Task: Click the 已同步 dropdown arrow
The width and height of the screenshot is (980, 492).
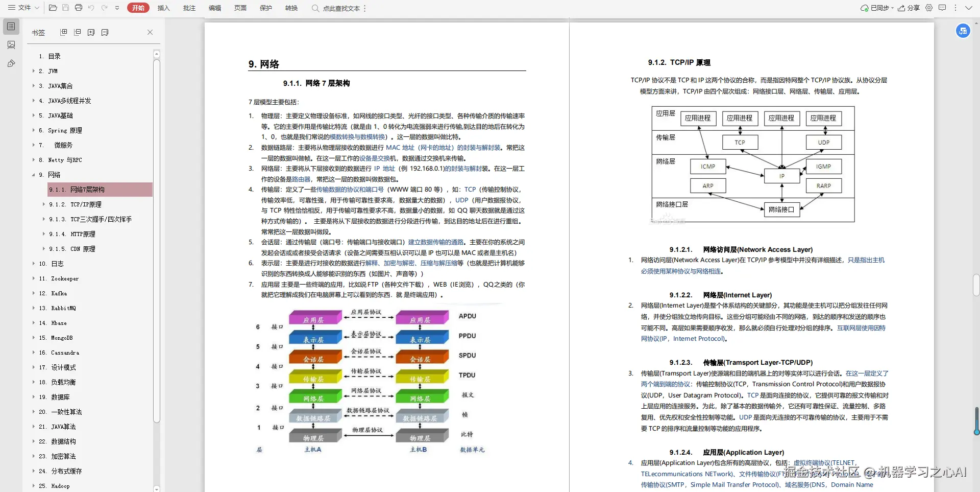Action: click(892, 8)
